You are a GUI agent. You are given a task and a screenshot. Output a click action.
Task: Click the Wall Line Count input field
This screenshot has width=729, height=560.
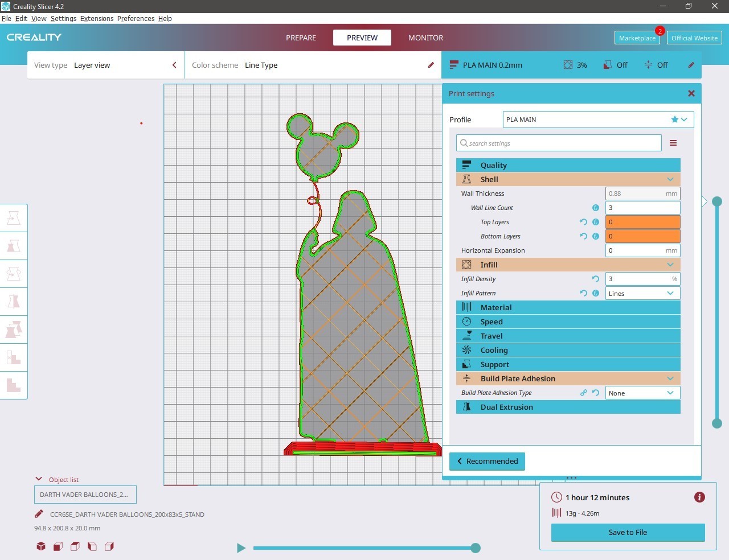[642, 208]
